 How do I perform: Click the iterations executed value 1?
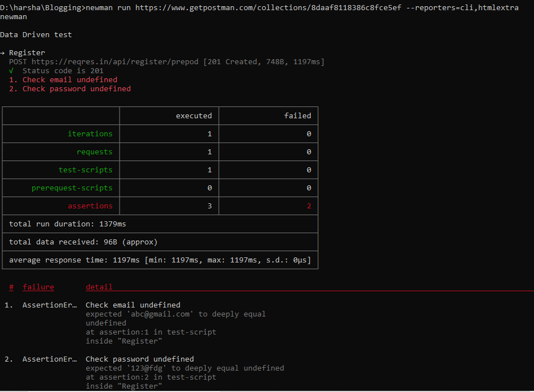point(209,133)
